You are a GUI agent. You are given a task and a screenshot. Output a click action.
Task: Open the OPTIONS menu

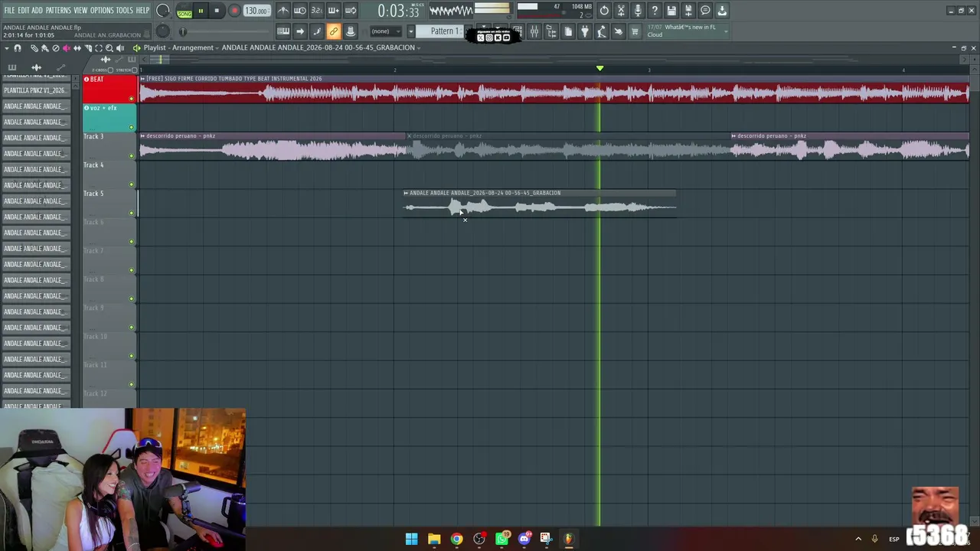[102, 10]
